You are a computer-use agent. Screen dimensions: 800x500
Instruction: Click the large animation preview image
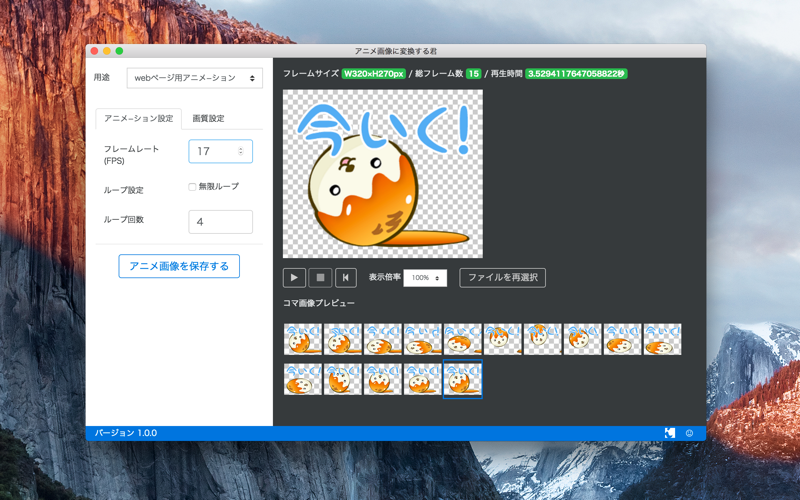click(383, 173)
